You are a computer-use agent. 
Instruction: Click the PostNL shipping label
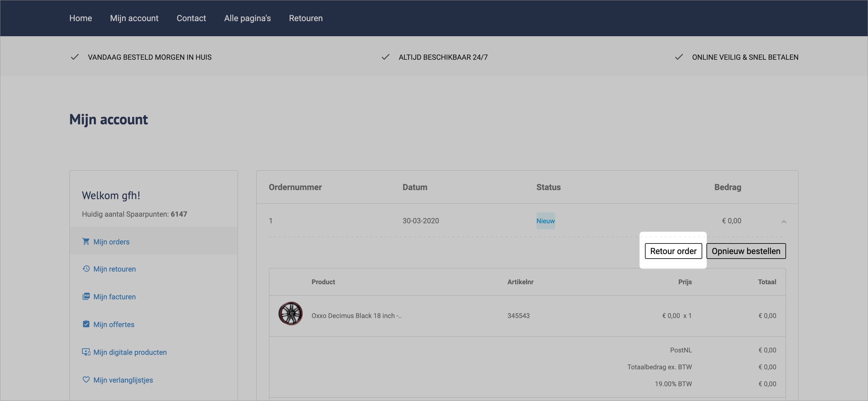[681, 350]
